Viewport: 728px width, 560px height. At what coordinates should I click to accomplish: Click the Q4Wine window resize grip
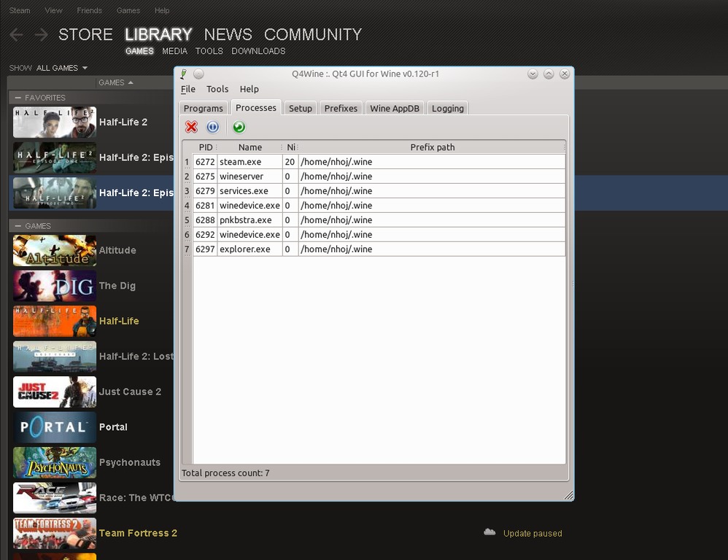568,496
